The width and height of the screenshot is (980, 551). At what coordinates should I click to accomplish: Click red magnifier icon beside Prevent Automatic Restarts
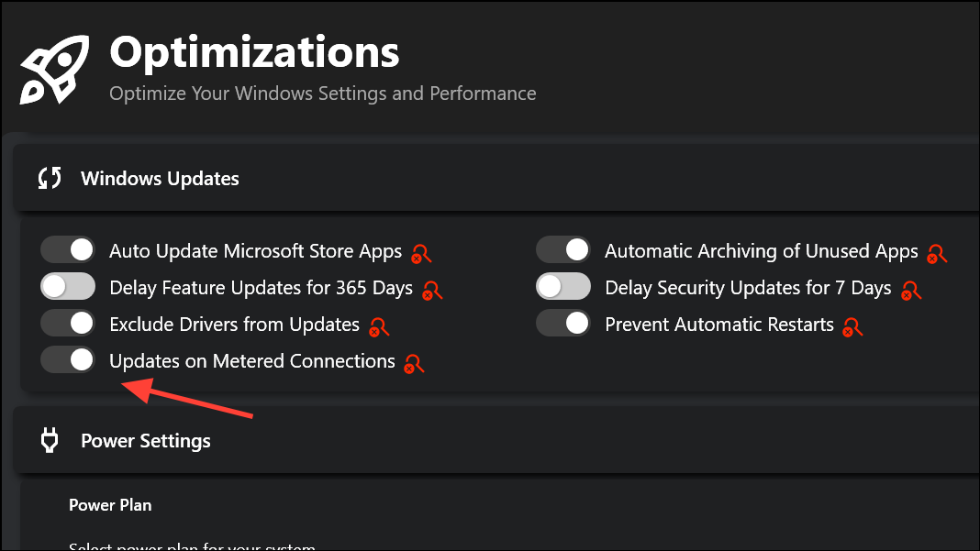(x=854, y=326)
